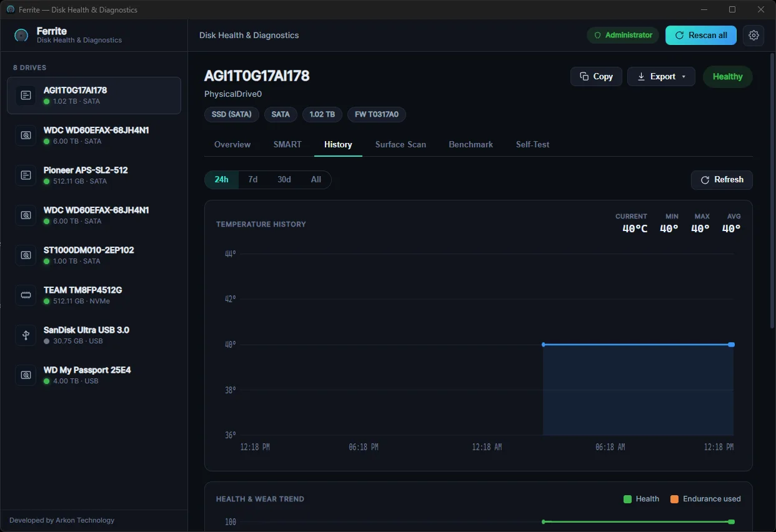Set the history range to 30d
Viewport: 776px width, 532px height.
[284, 180]
